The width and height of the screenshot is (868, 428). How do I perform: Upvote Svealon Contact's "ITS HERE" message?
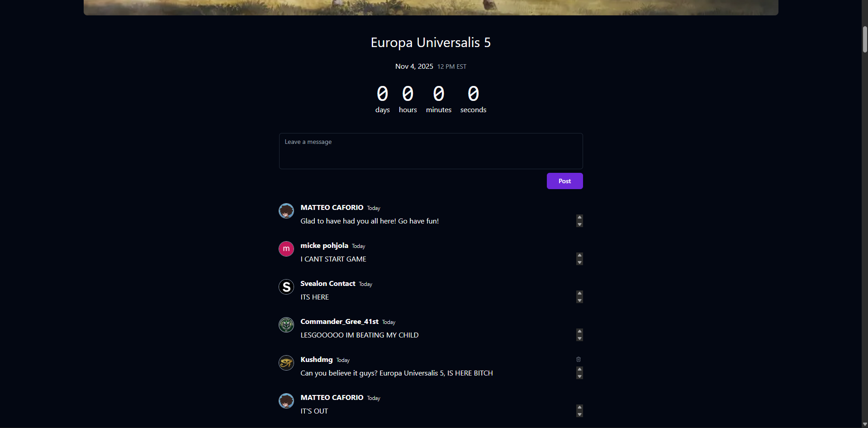[x=579, y=293]
